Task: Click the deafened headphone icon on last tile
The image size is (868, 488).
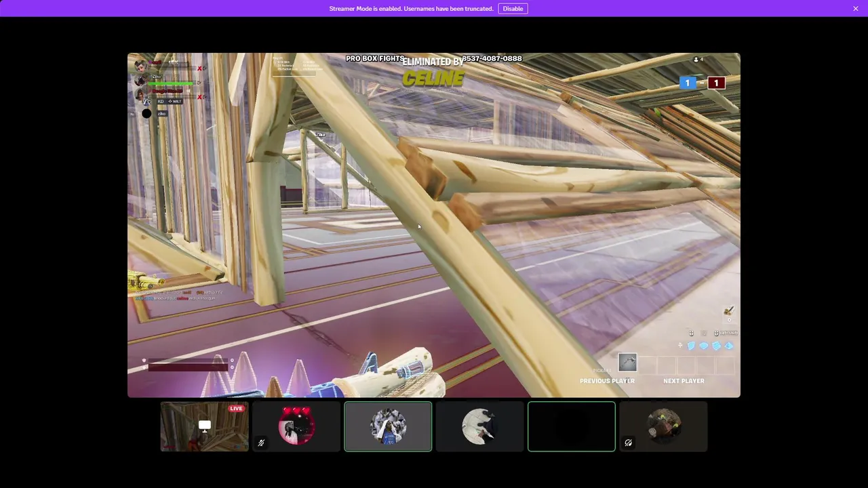Action: (629, 443)
